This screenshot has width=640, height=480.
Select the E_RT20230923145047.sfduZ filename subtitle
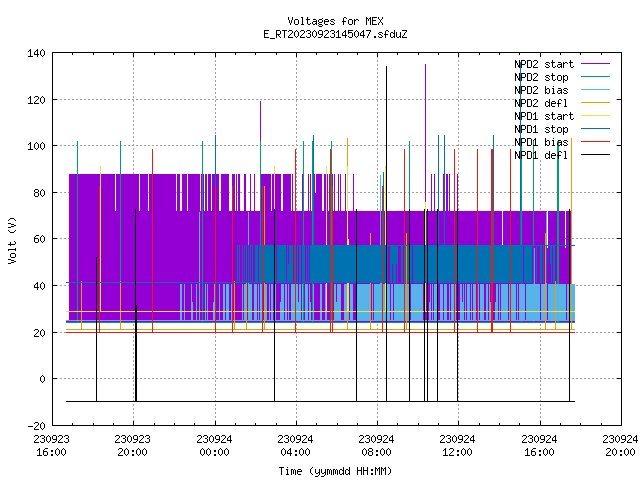(x=335, y=34)
